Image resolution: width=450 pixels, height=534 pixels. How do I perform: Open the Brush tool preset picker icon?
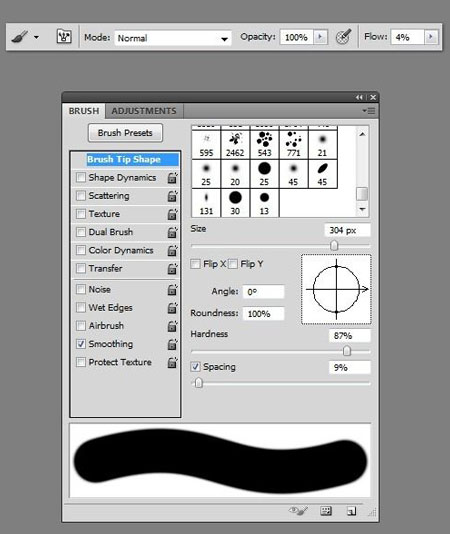(20, 36)
